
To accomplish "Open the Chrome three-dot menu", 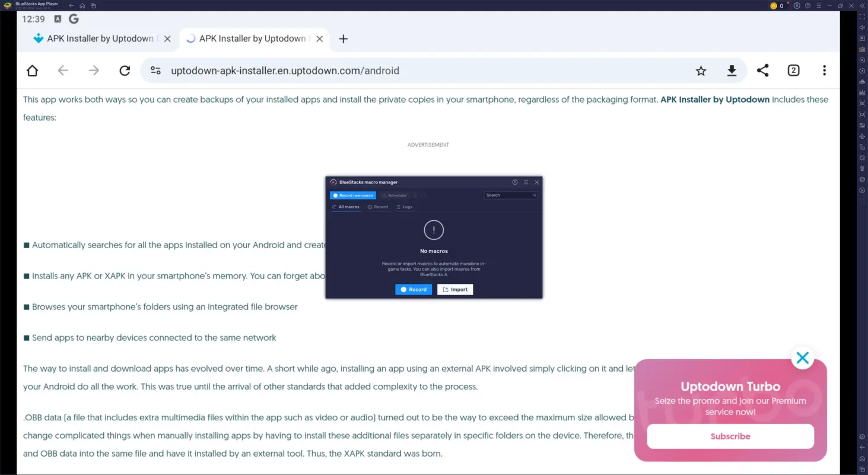I will click(x=824, y=70).
